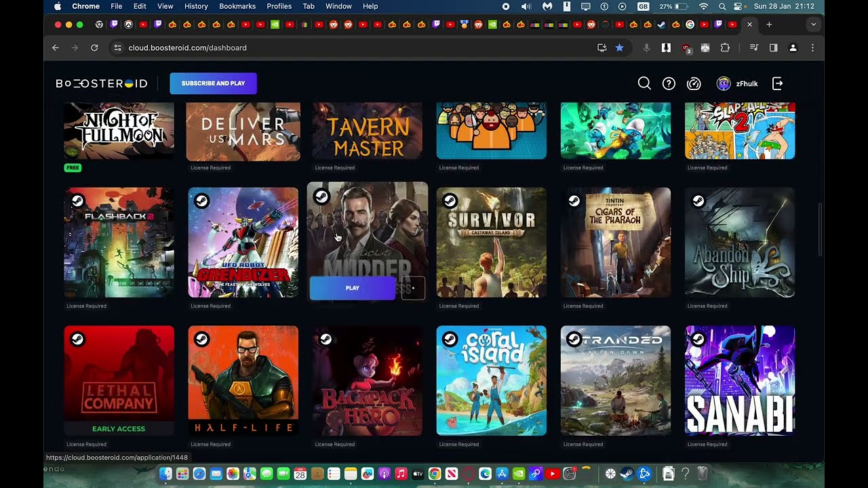
Task: Click the Boosteroid logo in header
Action: pos(101,83)
